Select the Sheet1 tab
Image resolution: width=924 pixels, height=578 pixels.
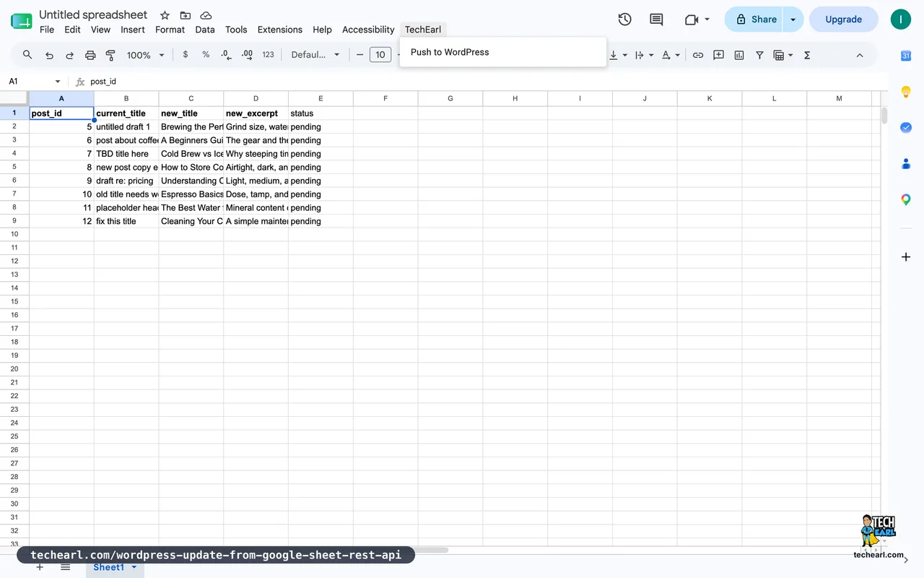point(109,568)
